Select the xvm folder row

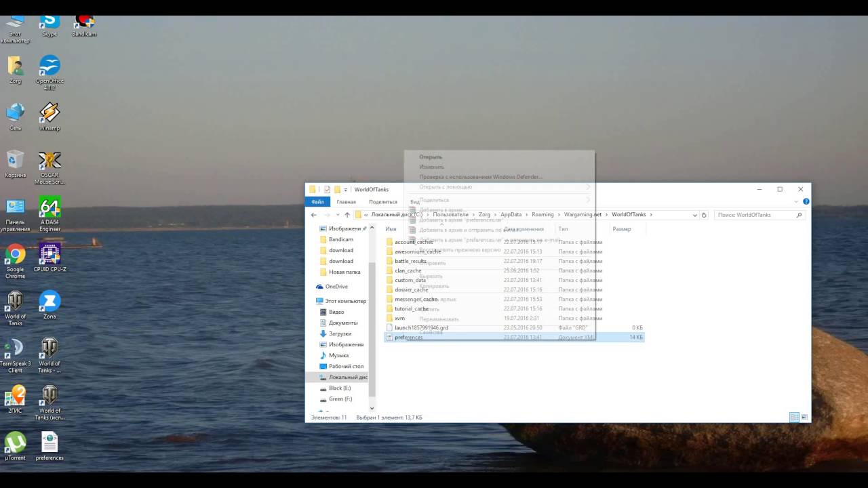pos(513,318)
